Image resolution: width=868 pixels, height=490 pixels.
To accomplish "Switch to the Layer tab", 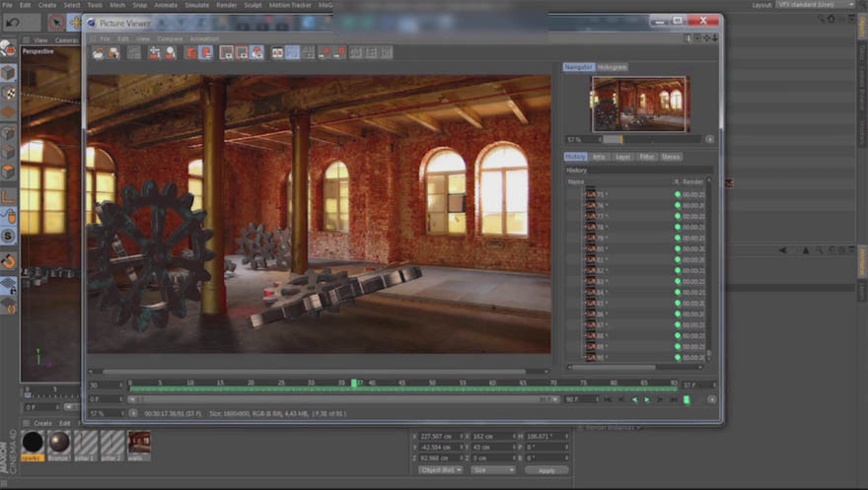I will click(622, 157).
